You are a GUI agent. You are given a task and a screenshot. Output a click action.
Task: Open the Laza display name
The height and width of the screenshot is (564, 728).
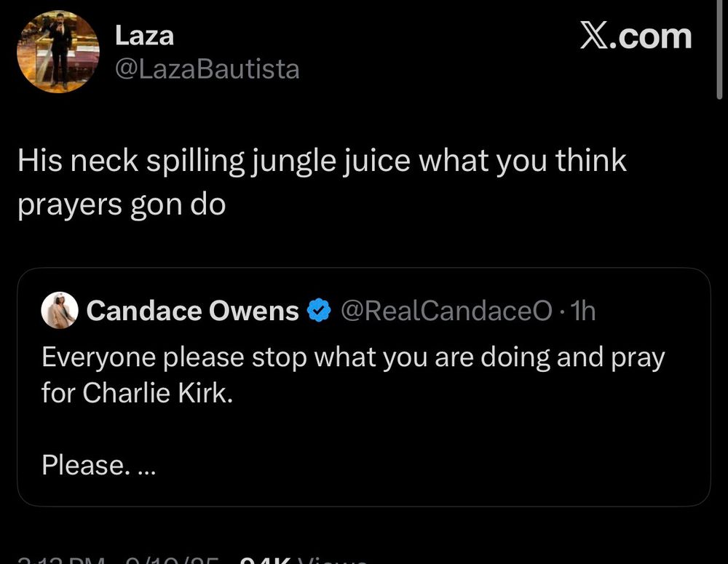[144, 35]
